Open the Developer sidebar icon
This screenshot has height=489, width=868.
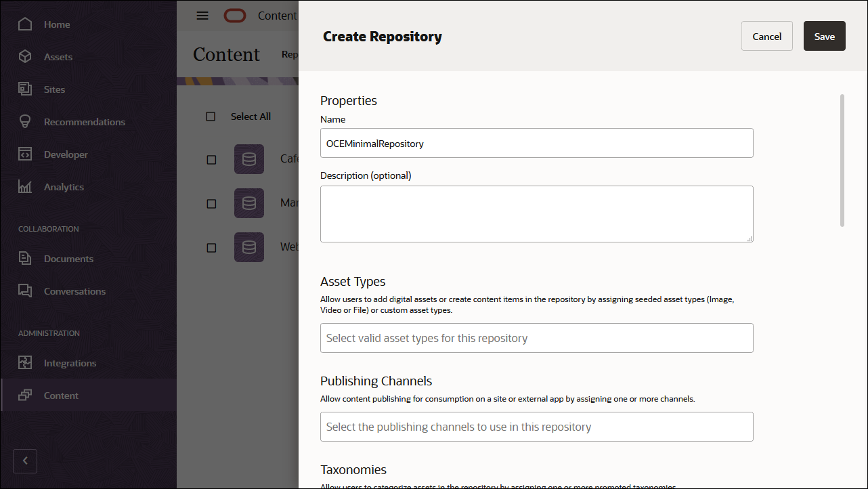(25, 154)
